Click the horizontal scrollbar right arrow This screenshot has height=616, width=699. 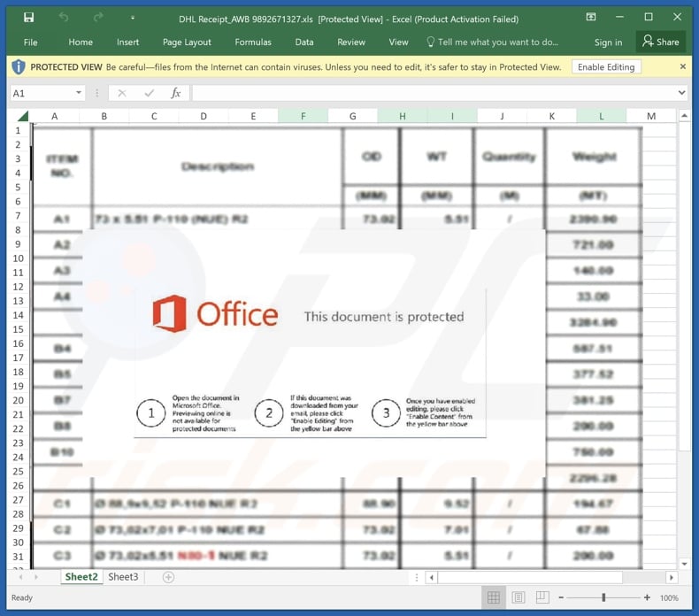672,578
